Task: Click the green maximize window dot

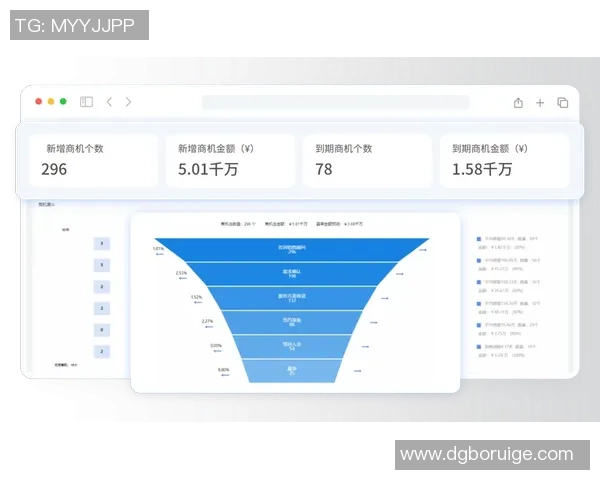Action: [x=63, y=102]
